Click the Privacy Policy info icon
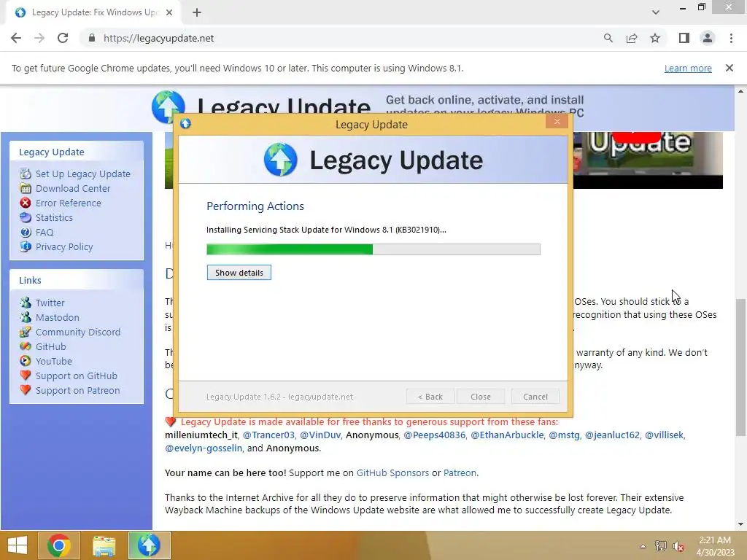This screenshot has width=747, height=560. click(x=26, y=246)
